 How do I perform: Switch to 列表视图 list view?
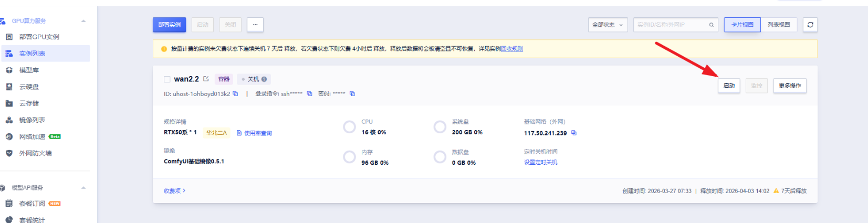point(778,25)
